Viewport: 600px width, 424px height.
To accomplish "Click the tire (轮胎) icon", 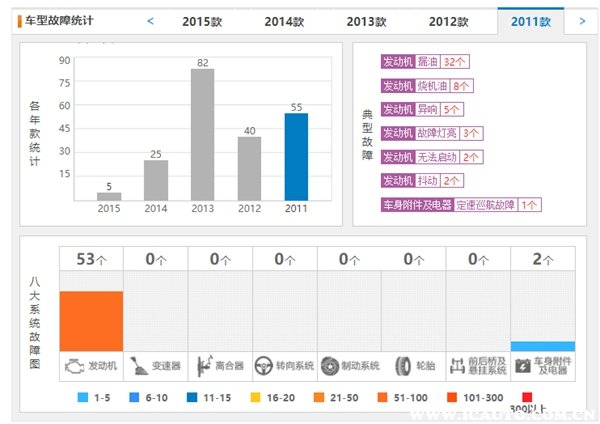I will pyautogui.click(x=403, y=366).
